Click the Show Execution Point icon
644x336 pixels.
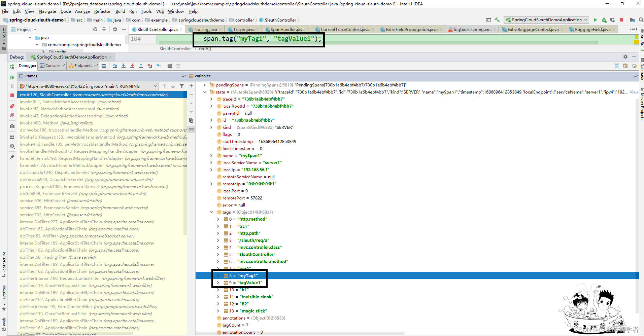[104, 66]
